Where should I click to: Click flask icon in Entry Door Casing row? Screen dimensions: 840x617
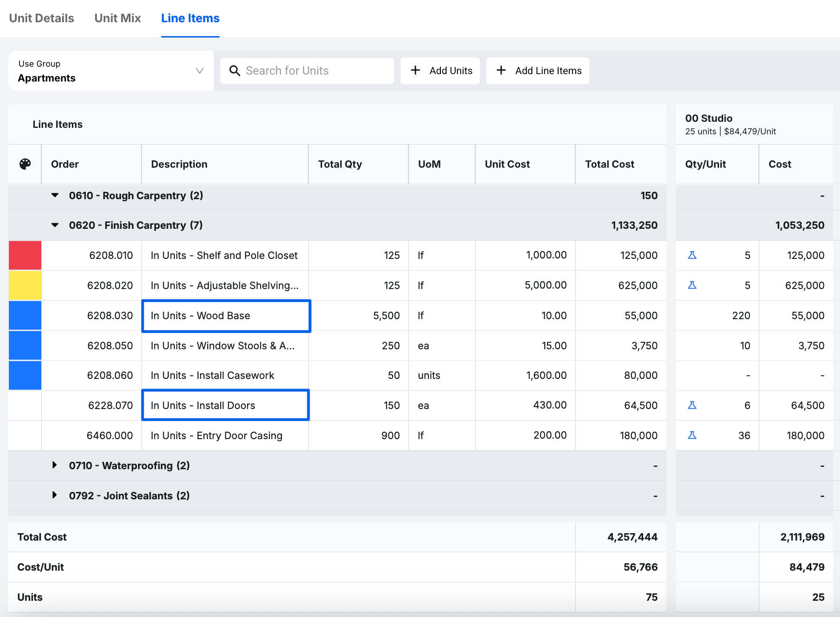692,435
